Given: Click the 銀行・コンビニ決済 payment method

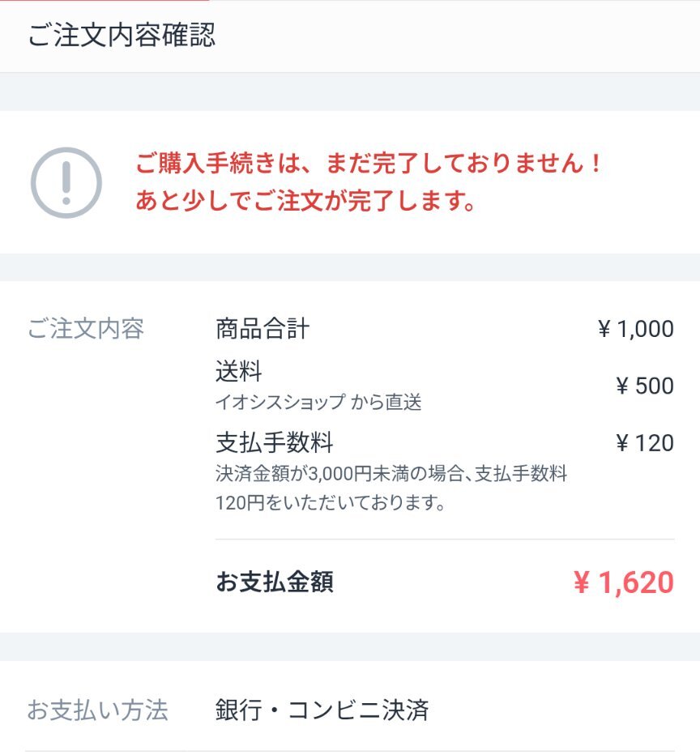Looking at the screenshot, I should (x=322, y=710).
